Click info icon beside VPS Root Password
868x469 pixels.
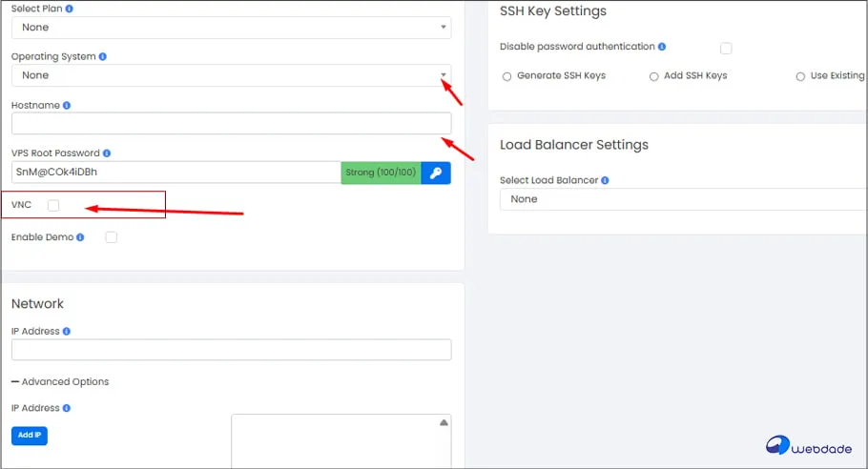pyautogui.click(x=107, y=153)
